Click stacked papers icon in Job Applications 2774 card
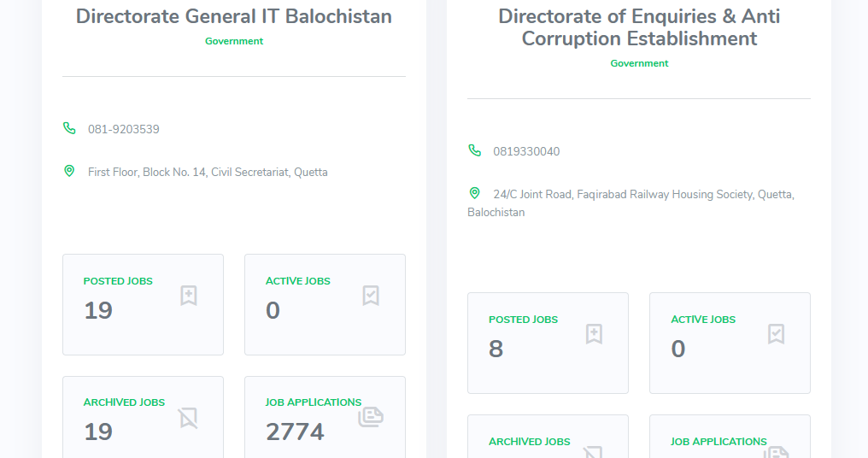This screenshot has width=868, height=458. (x=371, y=417)
